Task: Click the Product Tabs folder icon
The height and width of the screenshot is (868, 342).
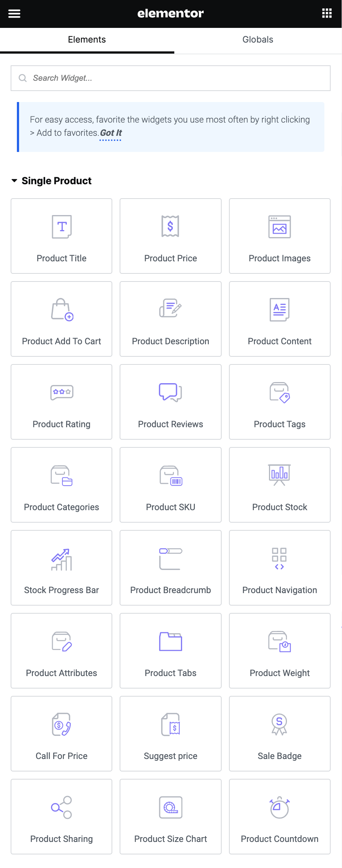Action: [x=171, y=642]
